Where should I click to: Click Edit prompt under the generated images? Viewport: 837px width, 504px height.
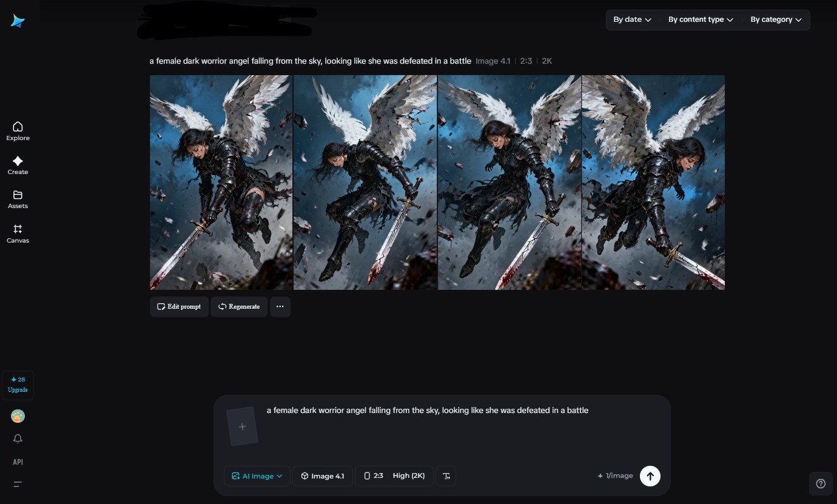pos(179,306)
